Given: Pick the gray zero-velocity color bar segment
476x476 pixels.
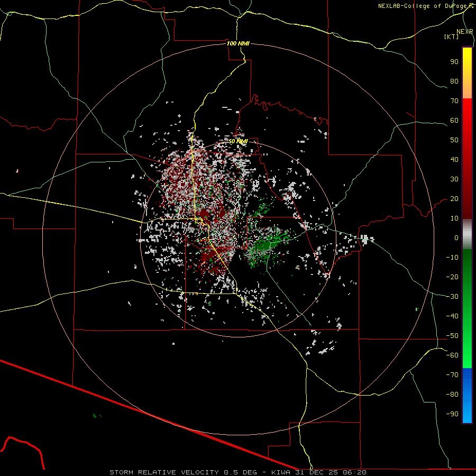Looking at the screenshot, I should 467,234.
